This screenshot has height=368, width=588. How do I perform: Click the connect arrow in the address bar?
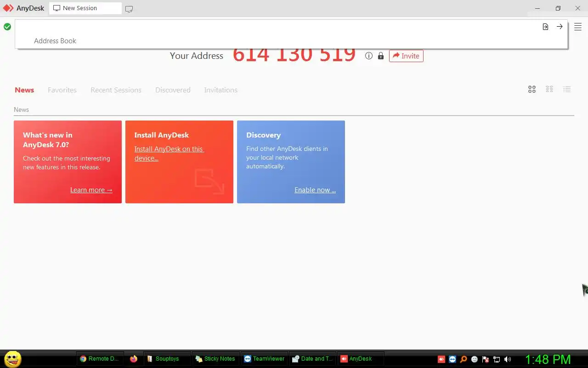pyautogui.click(x=560, y=27)
